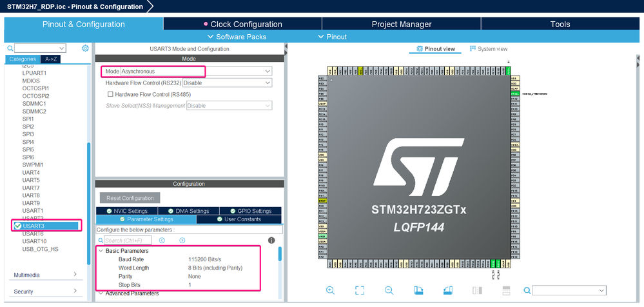Click the pin search magnifier icon
644x307 pixels.
tap(527, 291)
